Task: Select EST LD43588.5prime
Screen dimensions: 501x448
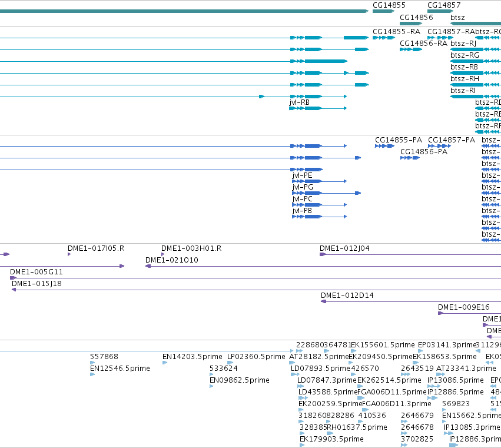Action: pyautogui.click(x=328, y=392)
